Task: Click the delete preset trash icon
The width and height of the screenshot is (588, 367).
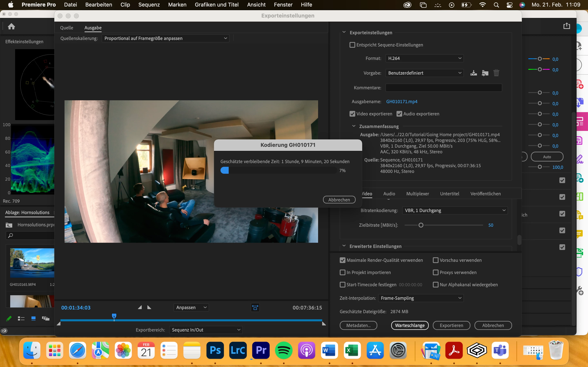Action: [496, 73]
